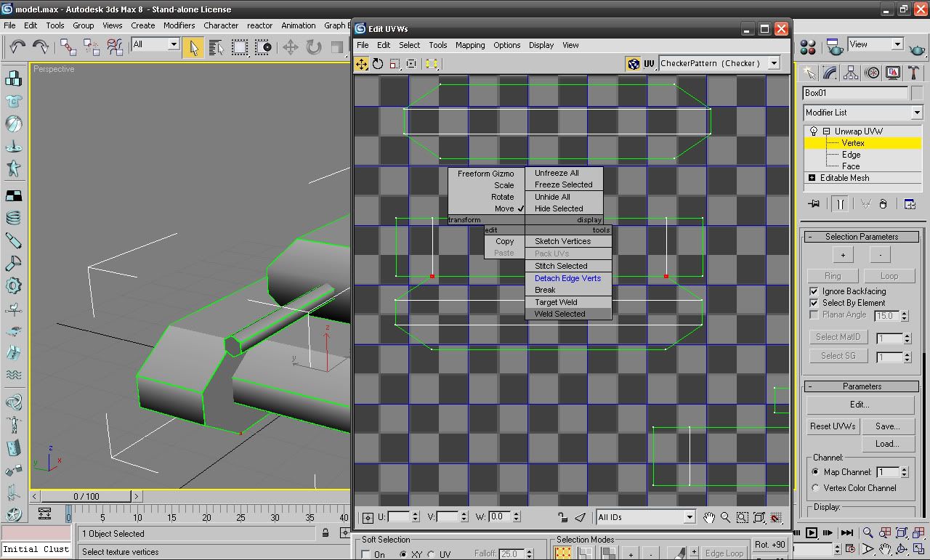Toggle the Lock Selected Vertices padlock
930x560 pixels.
point(562,517)
